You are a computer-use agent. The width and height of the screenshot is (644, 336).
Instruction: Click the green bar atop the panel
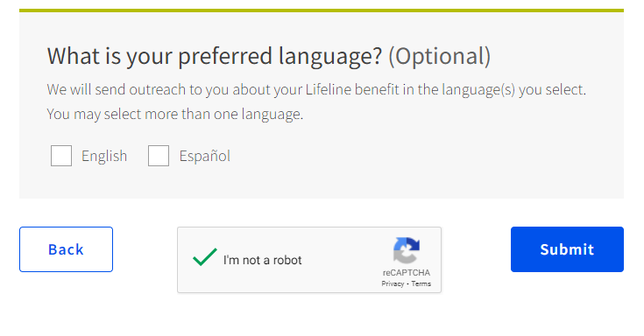322,10
